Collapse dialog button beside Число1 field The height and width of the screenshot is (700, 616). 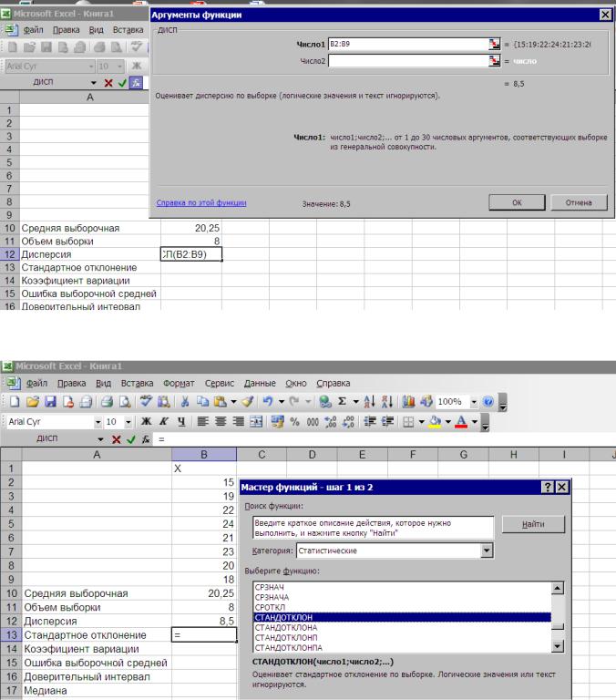tap(494, 44)
